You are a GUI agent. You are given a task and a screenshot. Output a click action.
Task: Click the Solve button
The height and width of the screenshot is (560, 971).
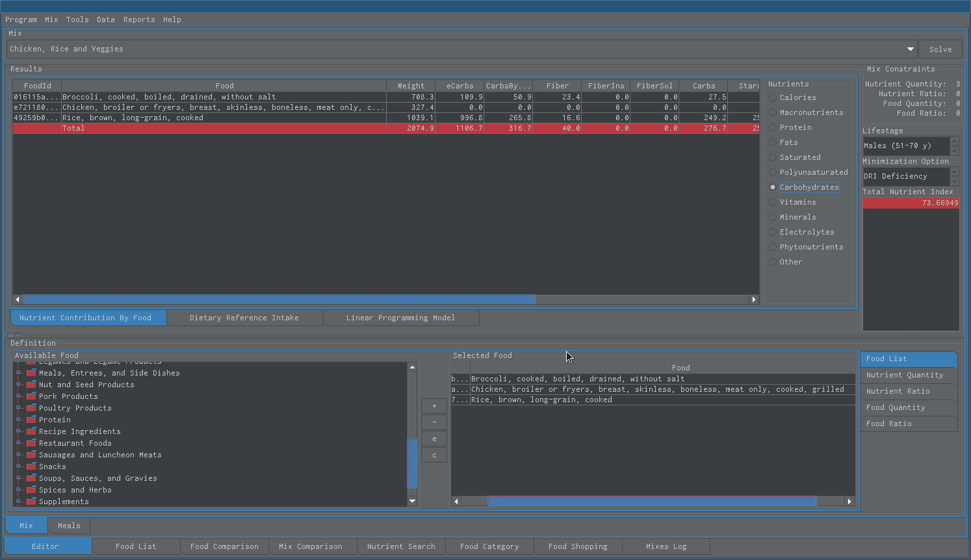940,49
